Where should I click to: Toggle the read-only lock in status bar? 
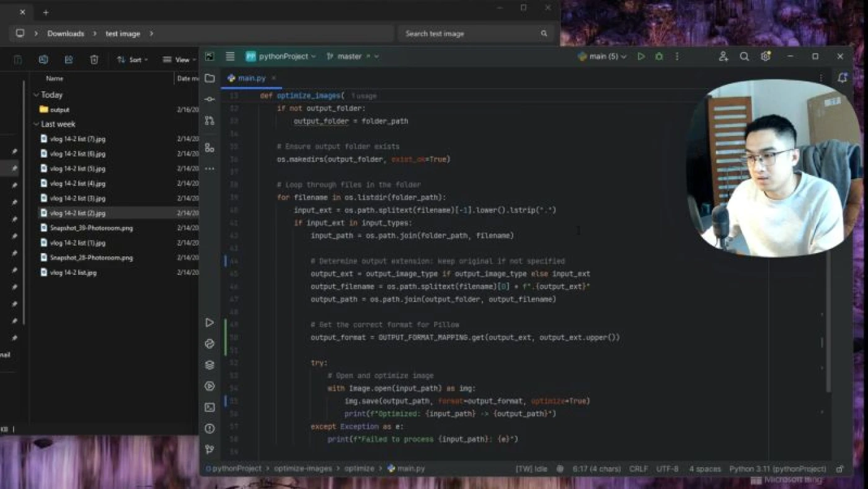[839, 469]
